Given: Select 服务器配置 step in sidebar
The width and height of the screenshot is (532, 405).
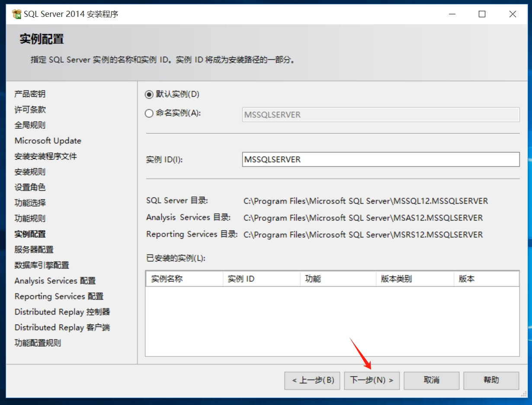Looking at the screenshot, I should pos(34,249).
